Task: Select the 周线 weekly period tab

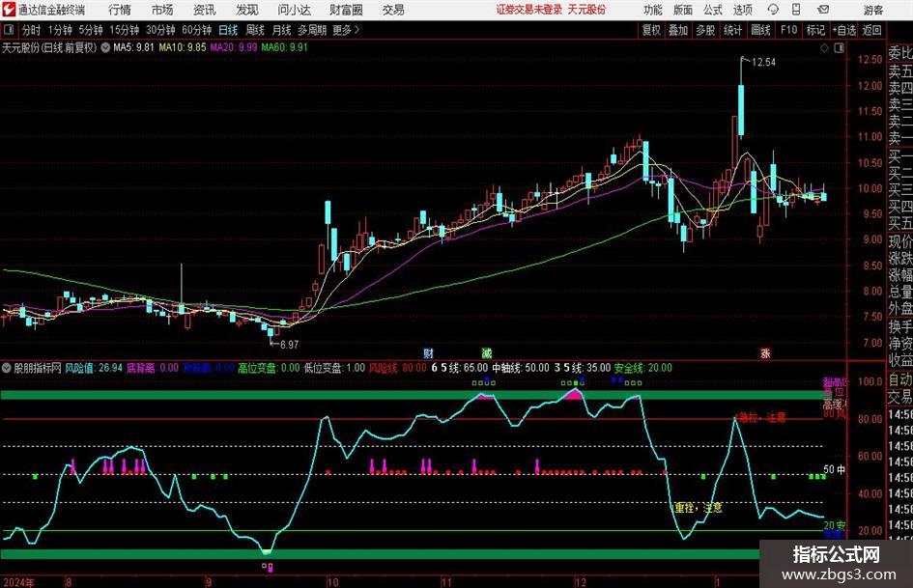Action: [x=255, y=30]
